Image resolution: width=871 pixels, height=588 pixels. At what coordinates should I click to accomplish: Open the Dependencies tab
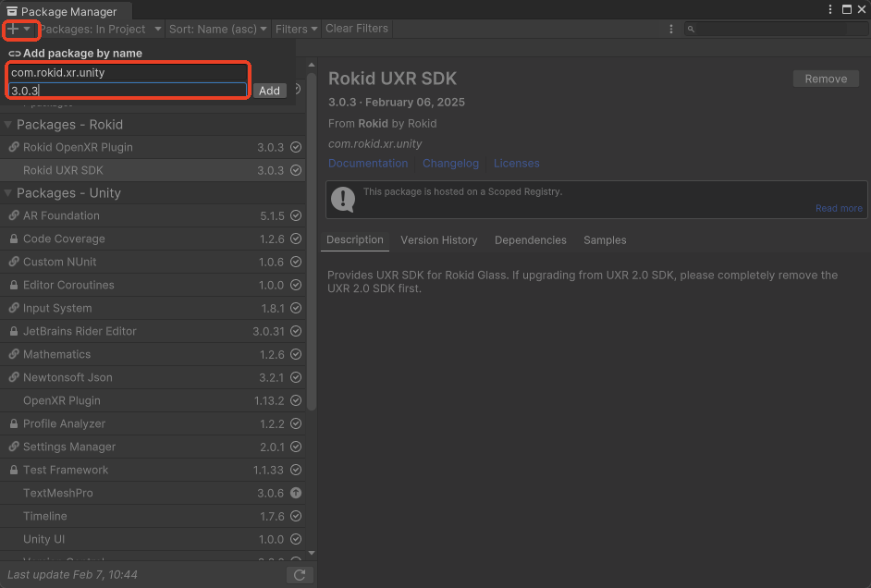click(531, 239)
